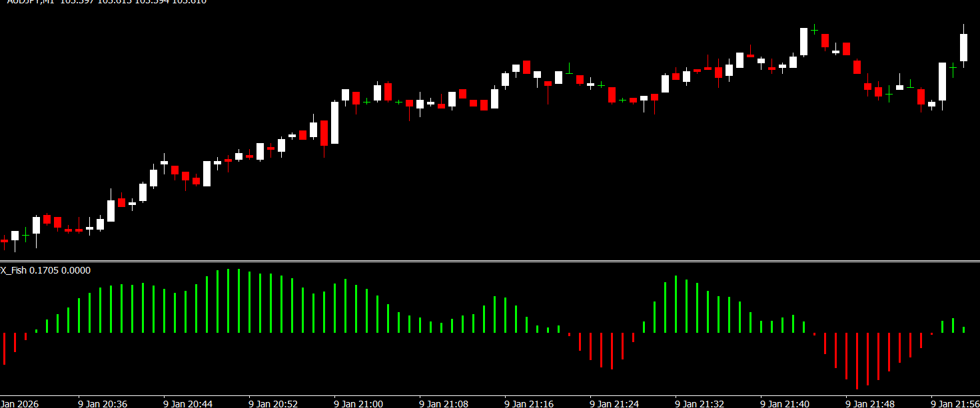Click the separator between chart and indicator window

(490, 260)
